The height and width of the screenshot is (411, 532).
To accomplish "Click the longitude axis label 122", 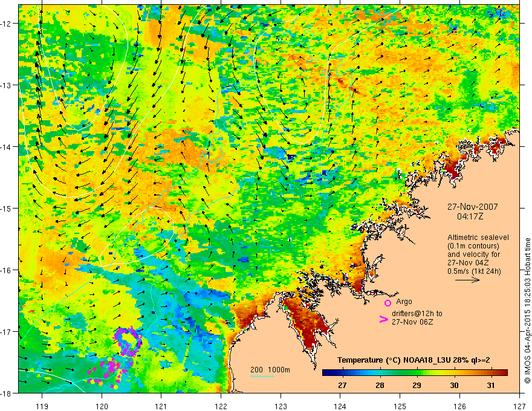I will pyautogui.click(x=221, y=406).
